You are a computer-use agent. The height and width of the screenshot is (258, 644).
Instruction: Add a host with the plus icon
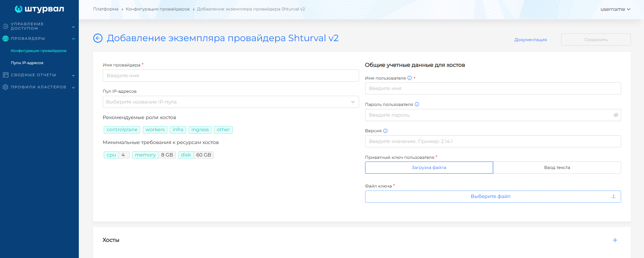click(615, 240)
